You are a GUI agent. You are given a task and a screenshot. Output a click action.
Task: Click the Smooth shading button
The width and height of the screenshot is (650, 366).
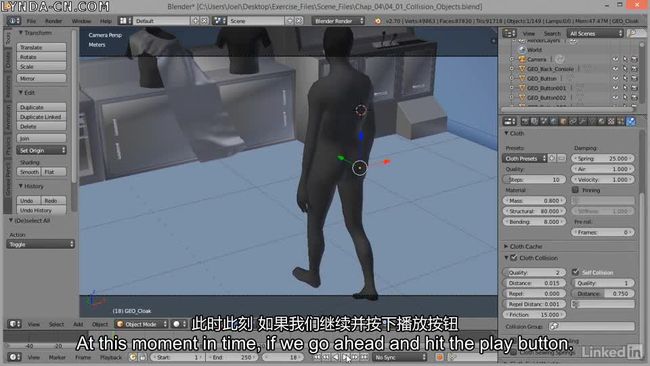(29, 172)
